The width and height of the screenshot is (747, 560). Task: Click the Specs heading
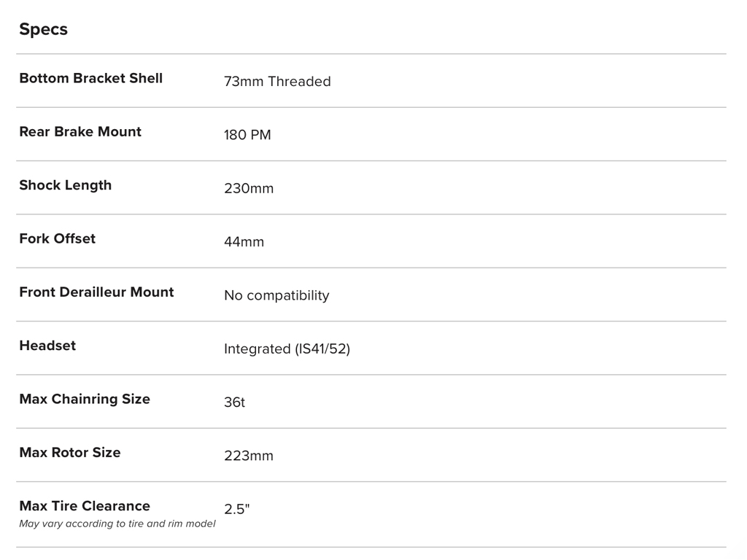click(x=43, y=29)
